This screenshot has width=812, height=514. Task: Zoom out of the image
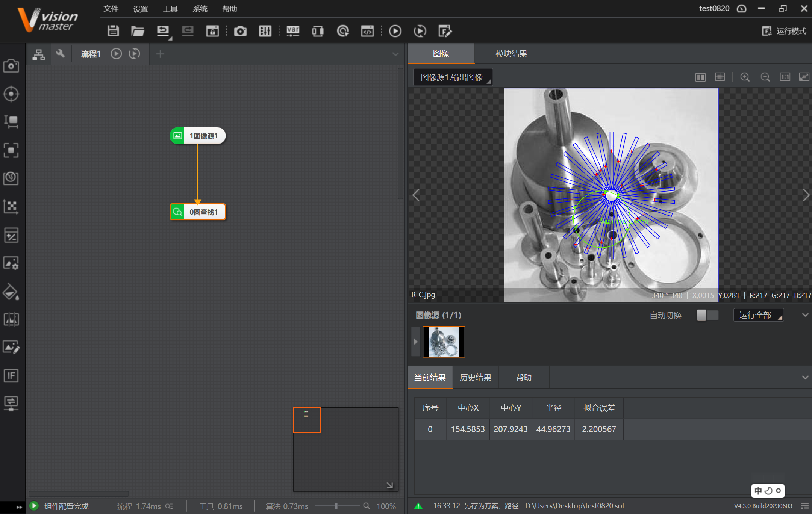(765, 77)
